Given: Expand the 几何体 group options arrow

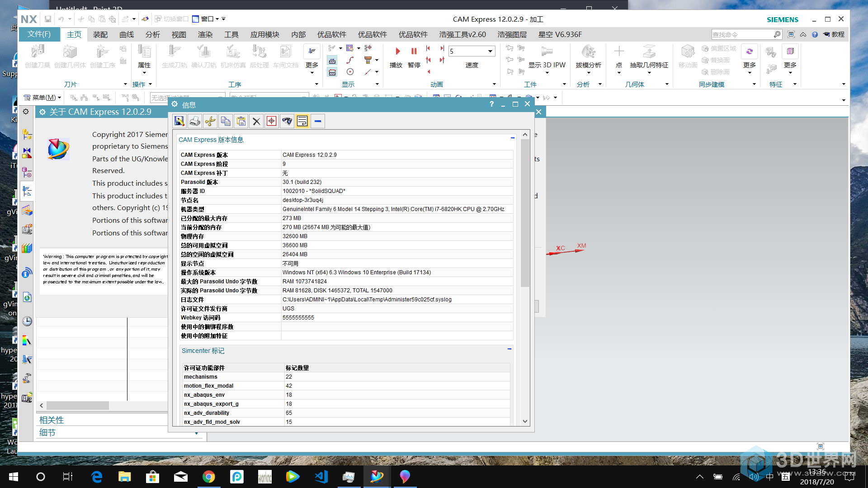Looking at the screenshot, I should point(667,84).
